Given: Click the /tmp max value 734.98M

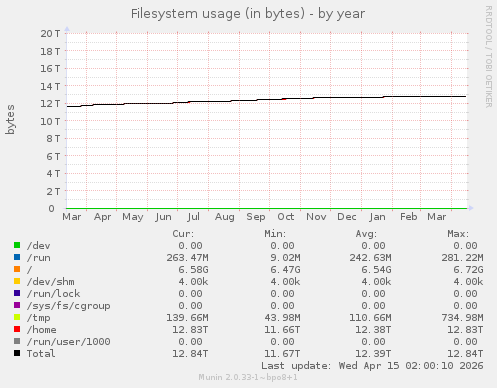Looking at the screenshot, I should (x=462, y=318).
